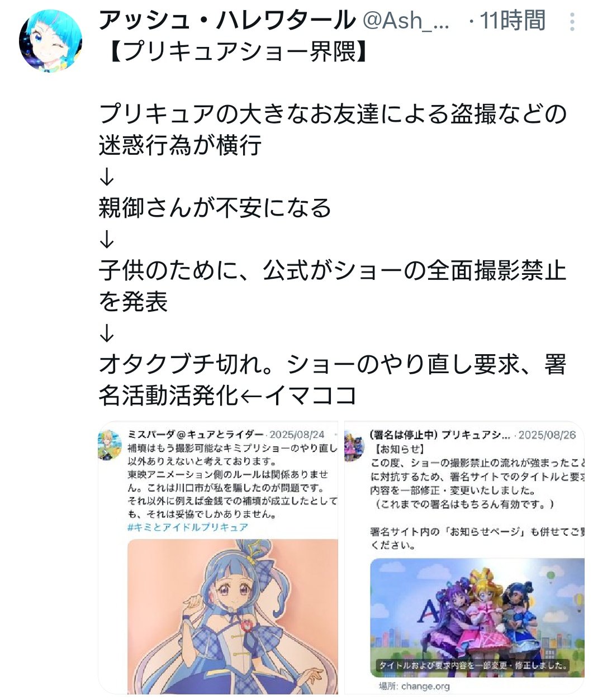This screenshot has height=700, width=593.
Task: Click the 【お知らせ】 notice text
Action: [x=400, y=449]
